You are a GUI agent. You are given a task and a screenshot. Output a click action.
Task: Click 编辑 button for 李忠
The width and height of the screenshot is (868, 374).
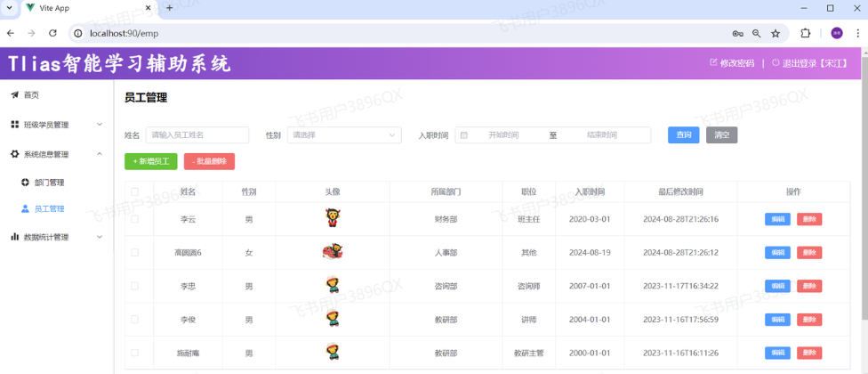(x=778, y=286)
